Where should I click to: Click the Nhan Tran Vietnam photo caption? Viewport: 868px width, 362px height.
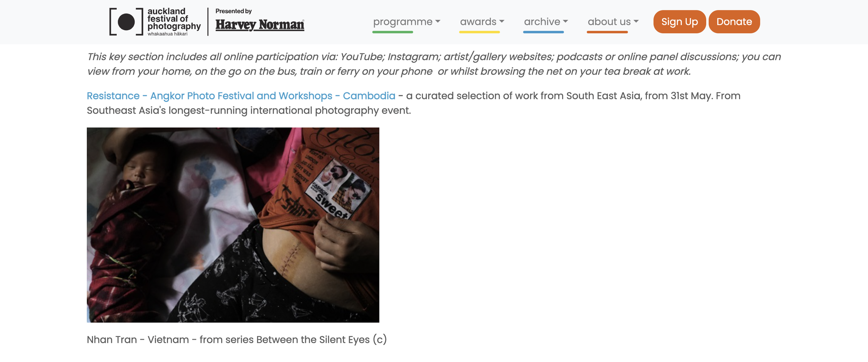[237, 339]
